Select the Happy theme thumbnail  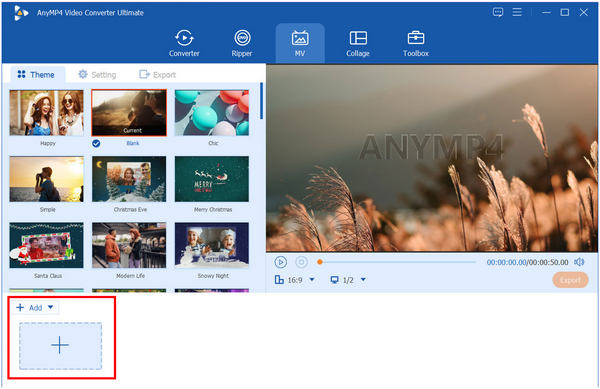pos(46,113)
